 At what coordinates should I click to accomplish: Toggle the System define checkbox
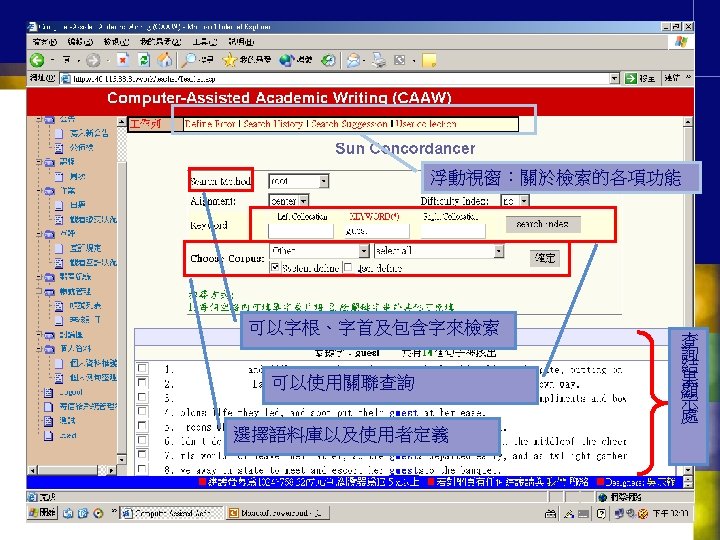coord(275,267)
